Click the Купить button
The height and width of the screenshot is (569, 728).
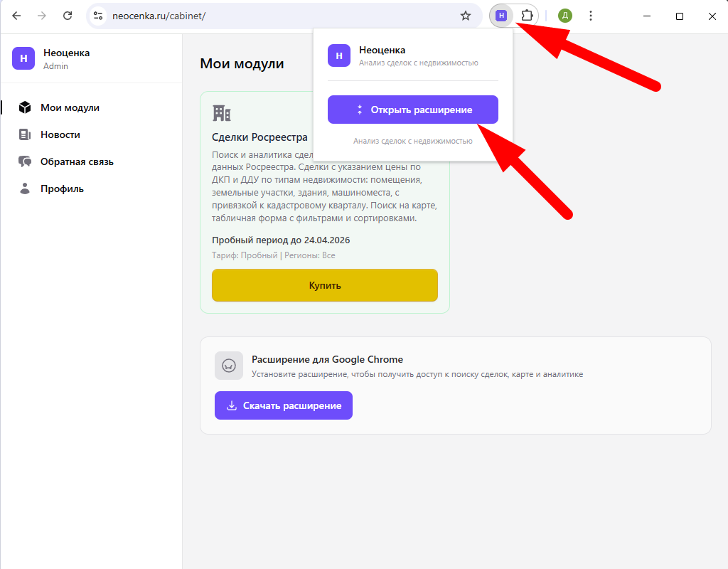[x=324, y=285]
